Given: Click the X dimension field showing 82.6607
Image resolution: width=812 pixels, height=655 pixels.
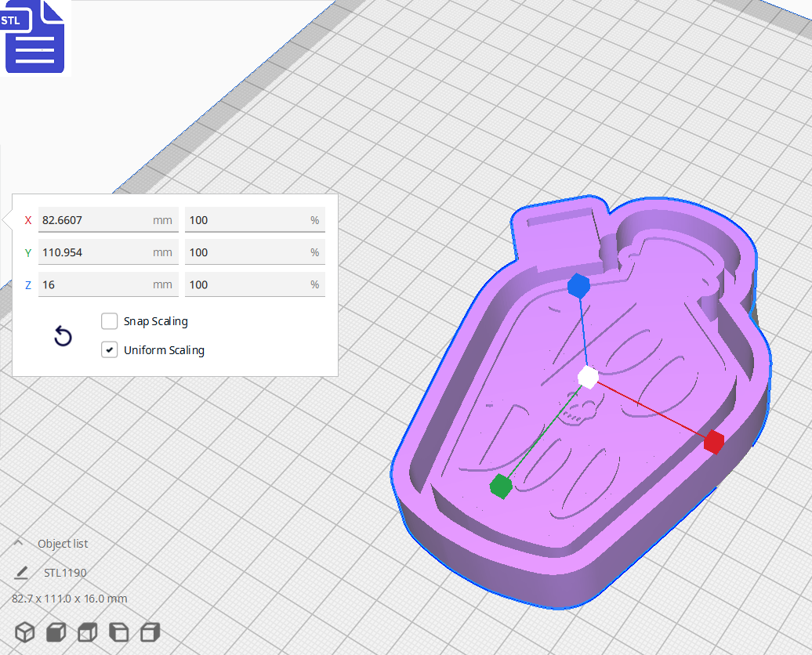Looking at the screenshot, I should [107, 220].
